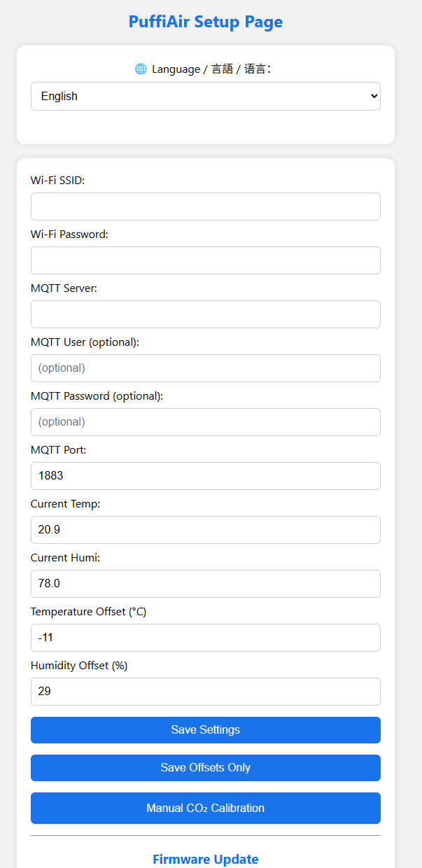
Task: Click Save Offsets Only button
Action: (x=206, y=768)
